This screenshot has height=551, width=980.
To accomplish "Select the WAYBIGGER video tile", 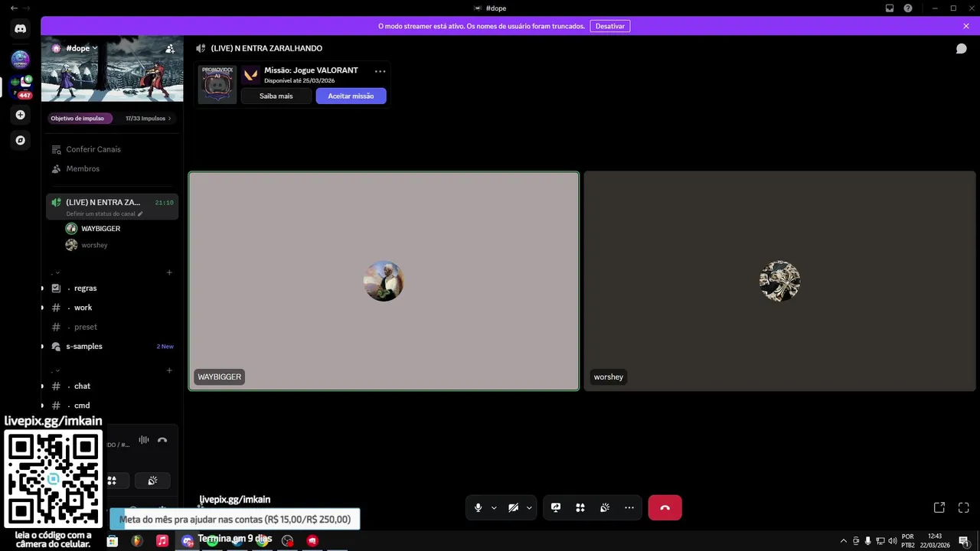I will pyautogui.click(x=384, y=281).
